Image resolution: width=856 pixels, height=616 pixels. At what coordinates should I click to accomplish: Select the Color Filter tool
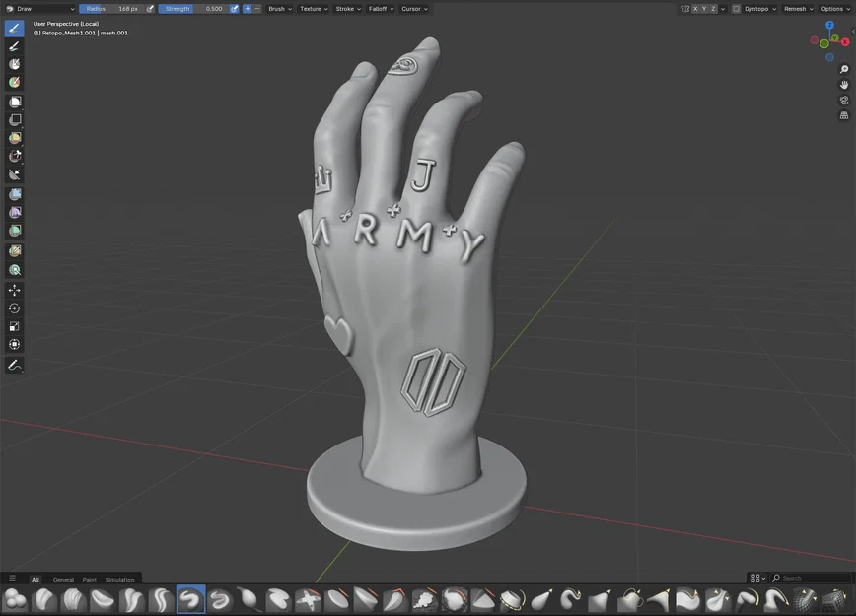[x=15, y=231]
